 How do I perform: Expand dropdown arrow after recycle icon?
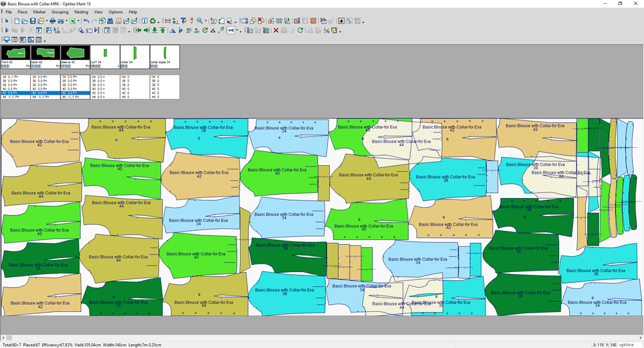tap(158, 22)
